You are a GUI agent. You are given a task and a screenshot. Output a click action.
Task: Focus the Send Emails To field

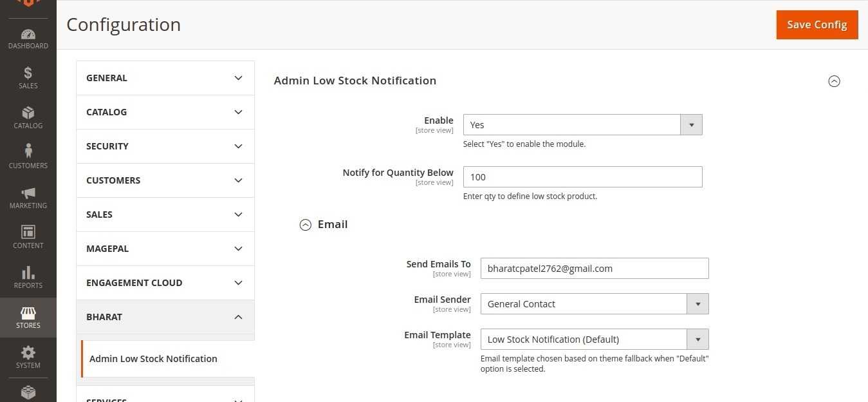click(x=595, y=269)
